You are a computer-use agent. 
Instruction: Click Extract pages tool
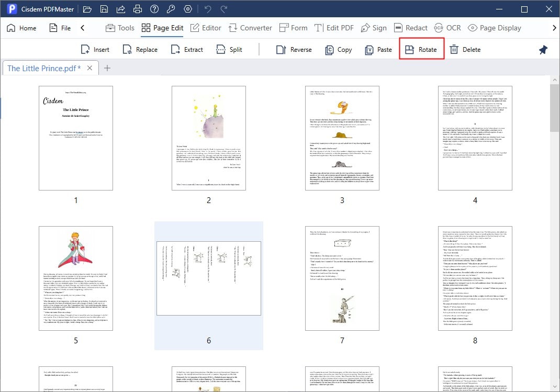click(x=187, y=50)
